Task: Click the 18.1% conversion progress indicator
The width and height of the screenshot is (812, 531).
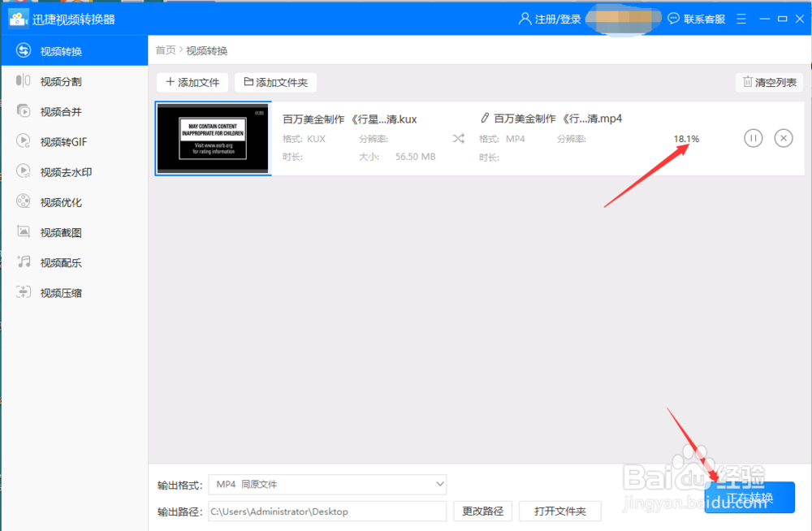Action: pos(686,138)
